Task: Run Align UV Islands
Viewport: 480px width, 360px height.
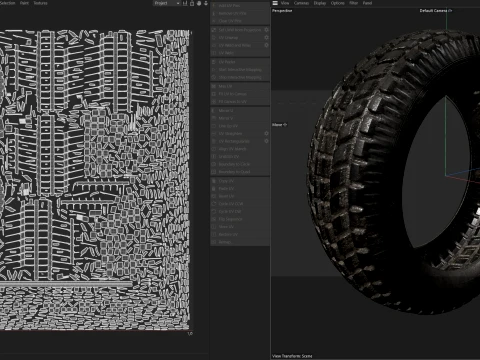Action: click(x=240, y=149)
